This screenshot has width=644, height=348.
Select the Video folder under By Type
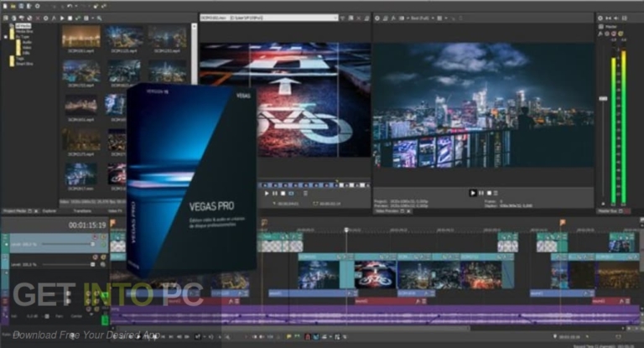27,48
